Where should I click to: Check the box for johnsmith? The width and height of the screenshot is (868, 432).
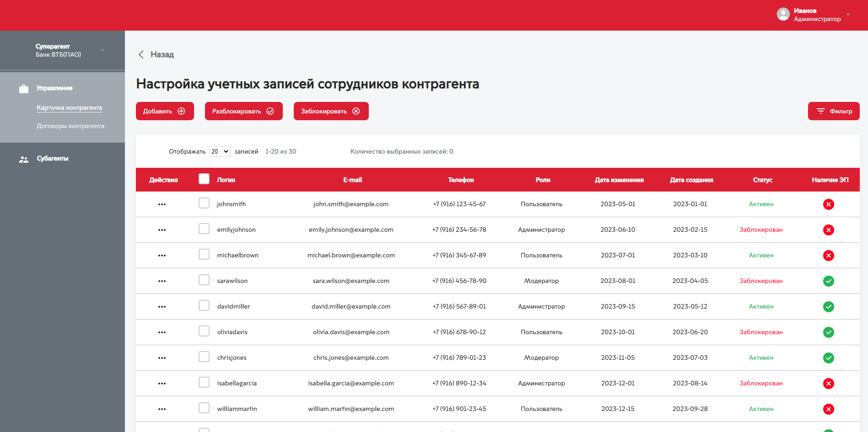pos(204,203)
